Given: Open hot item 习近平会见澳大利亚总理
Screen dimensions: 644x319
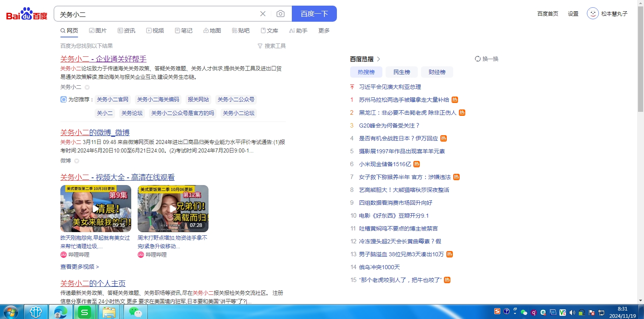Looking at the screenshot, I should pos(390,87).
